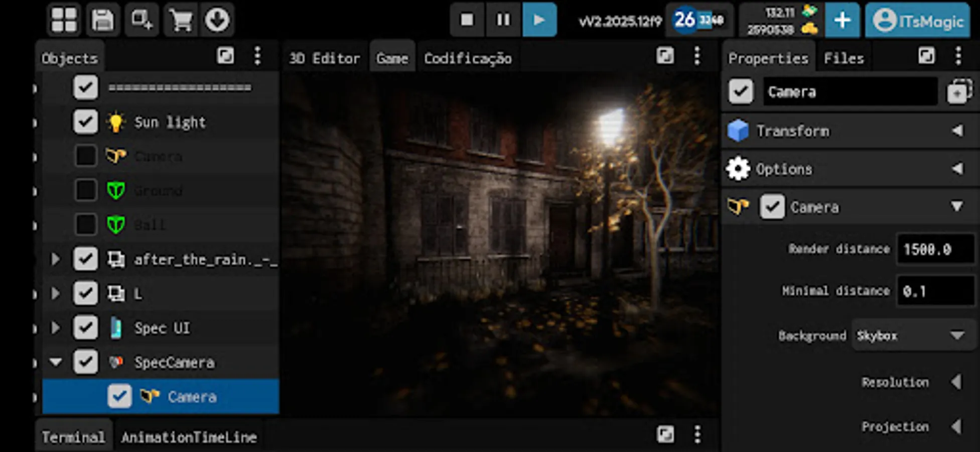Enable the Ground object checkbox

(x=85, y=190)
